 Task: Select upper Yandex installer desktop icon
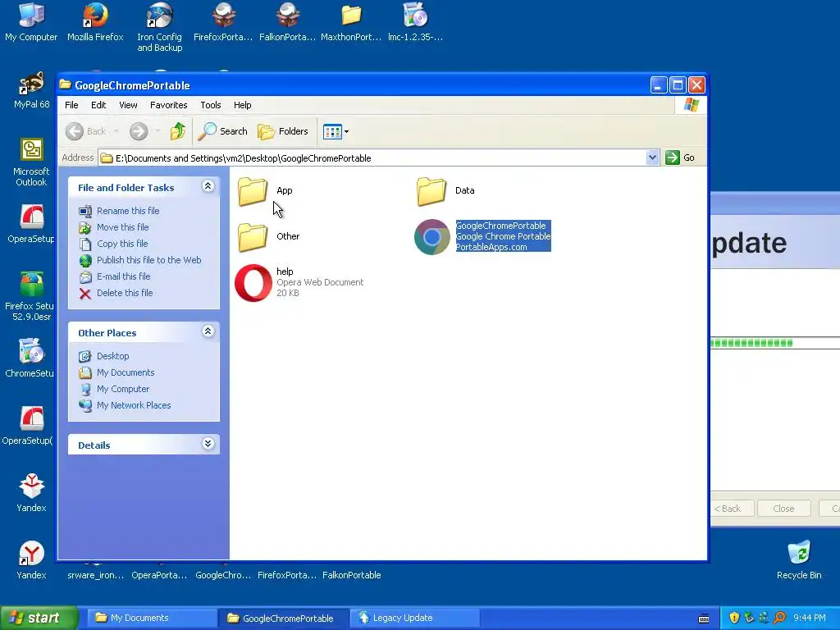tap(31, 493)
